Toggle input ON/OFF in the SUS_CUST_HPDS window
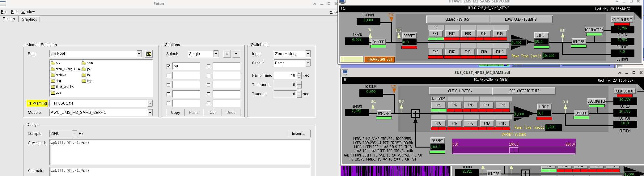 point(383,114)
